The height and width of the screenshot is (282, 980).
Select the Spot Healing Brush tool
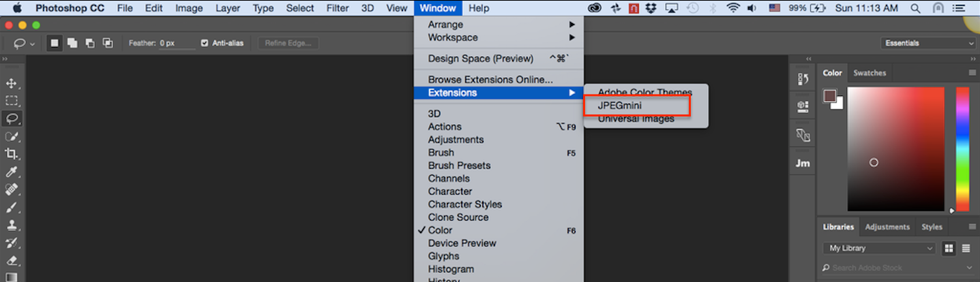pos(12,189)
